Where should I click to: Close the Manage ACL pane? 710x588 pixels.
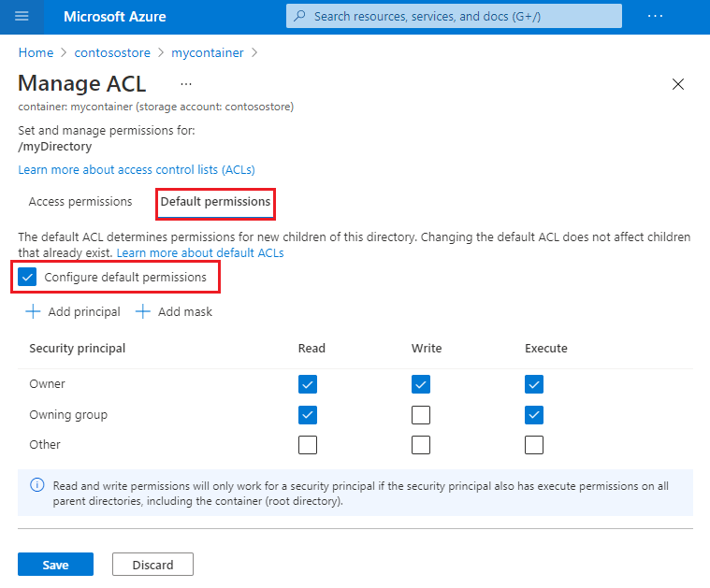678,84
